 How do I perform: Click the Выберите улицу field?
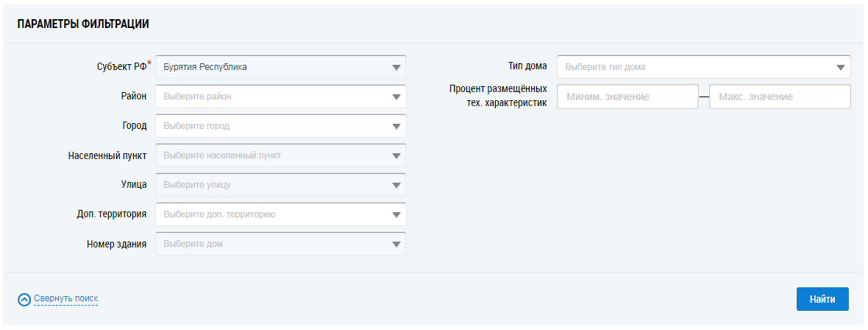coord(272,185)
